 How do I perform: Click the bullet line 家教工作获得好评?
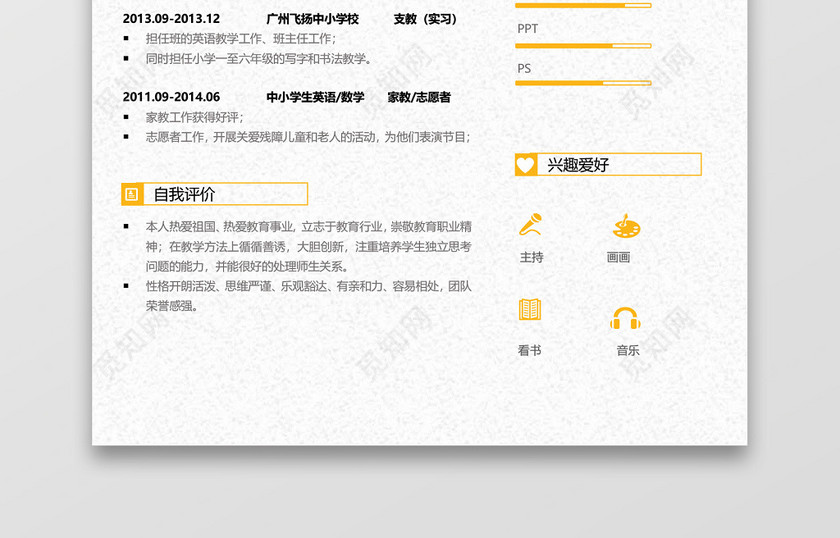click(x=194, y=117)
